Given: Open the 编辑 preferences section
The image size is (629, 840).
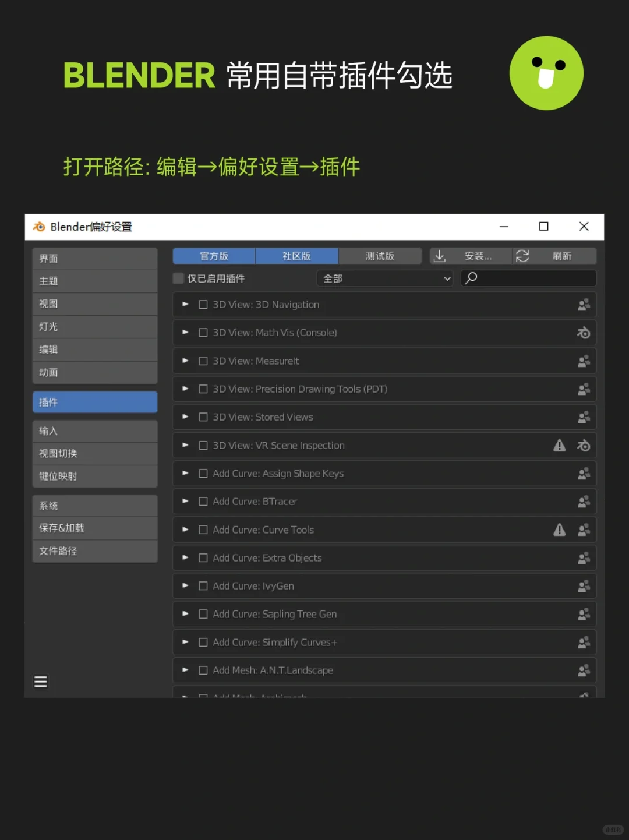Looking at the screenshot, I should (95, 350).
